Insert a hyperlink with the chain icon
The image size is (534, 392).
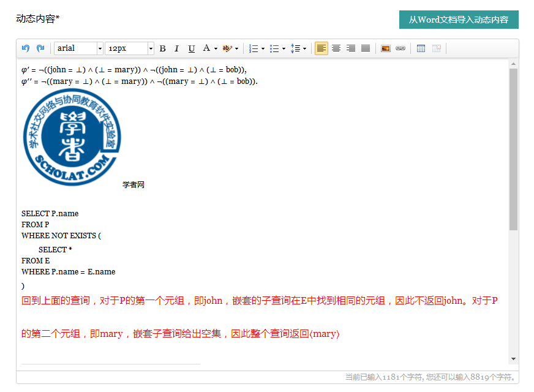[x=401, y=48]
